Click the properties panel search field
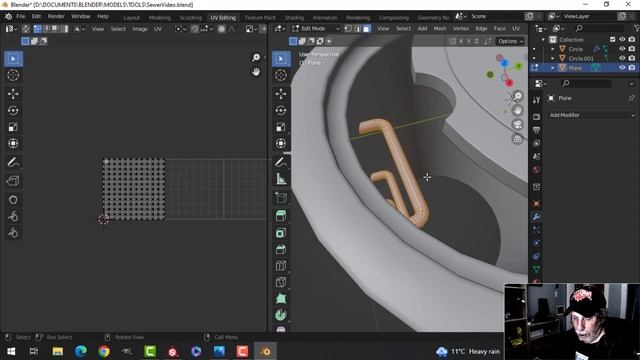This screenshot has height=360, width=640. (586, 84)
